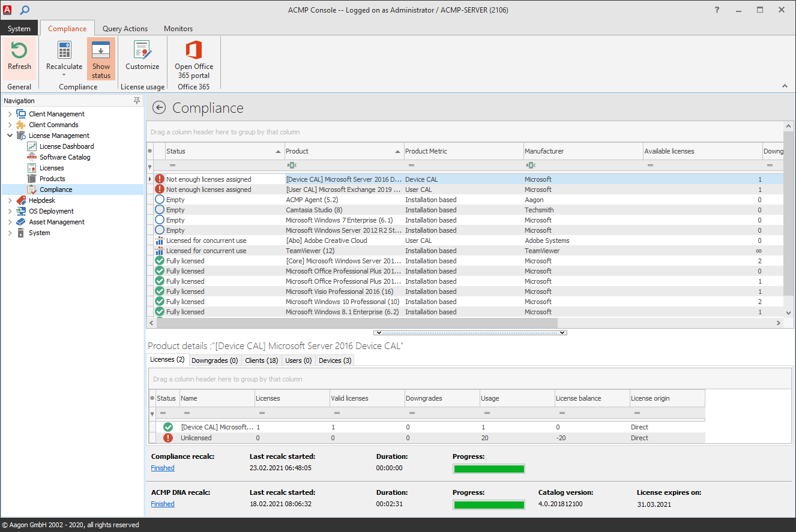Image resolution: width=796 pixels, height=532 pixels.
Task: Click the compliance grid scroll down arrow
Action: click(789, 312)
